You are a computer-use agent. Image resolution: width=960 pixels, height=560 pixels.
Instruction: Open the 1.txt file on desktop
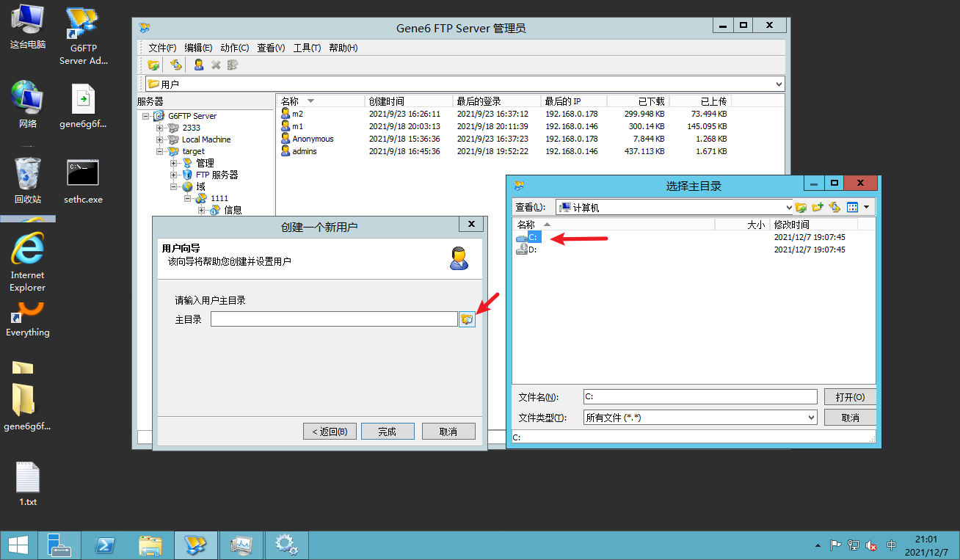[x=27, y=484]
